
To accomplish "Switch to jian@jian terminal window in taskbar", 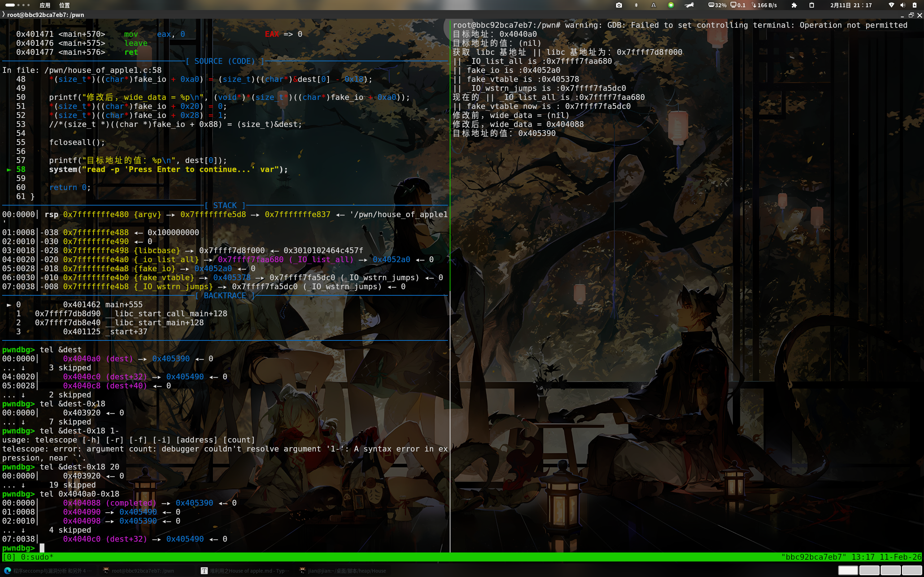I will tap(343, 571).
